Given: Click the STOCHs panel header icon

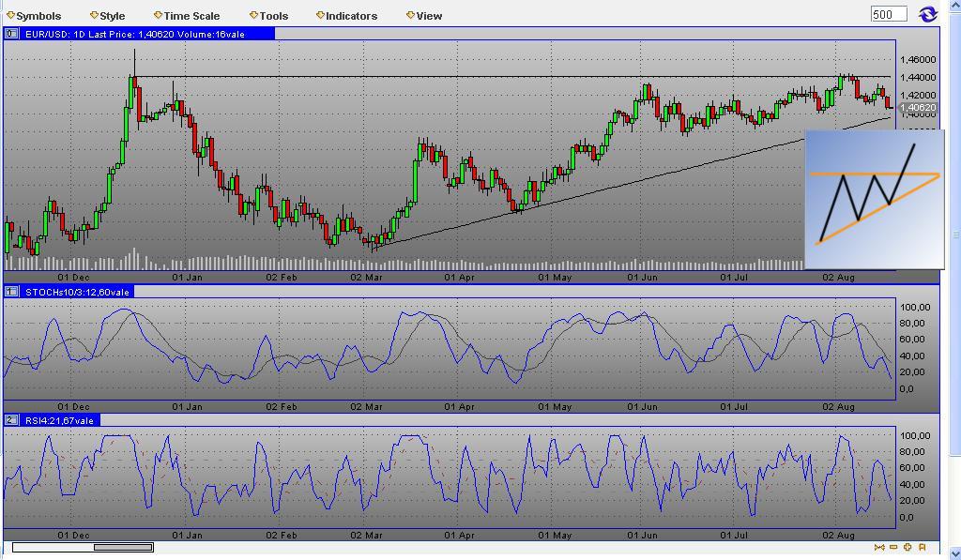Looking at the screenshot, I should (x=11, y=292).
